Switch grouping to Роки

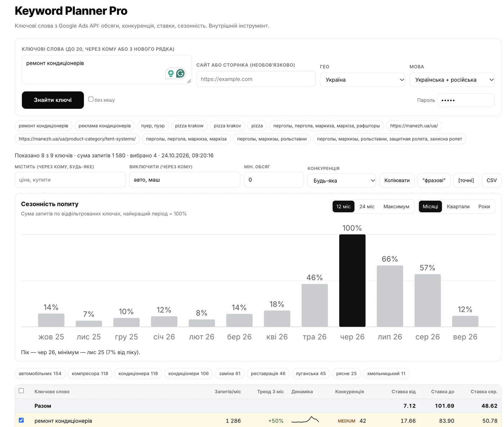484,206
